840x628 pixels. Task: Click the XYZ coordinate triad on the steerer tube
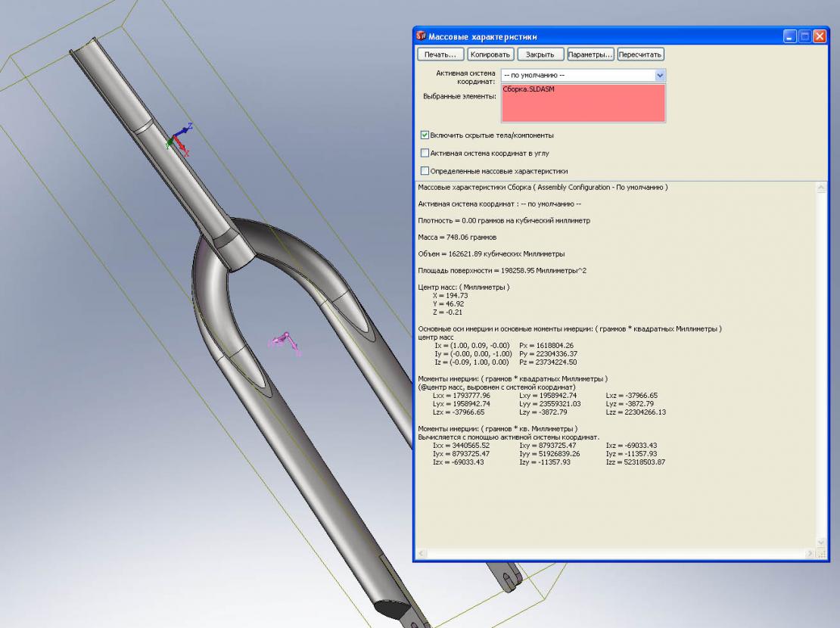click(x=180, y=139)
